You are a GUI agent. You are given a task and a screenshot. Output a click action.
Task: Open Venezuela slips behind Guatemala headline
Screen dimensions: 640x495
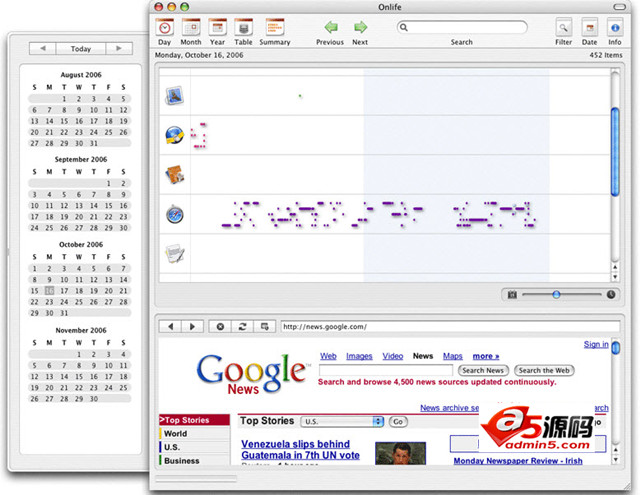coord(300,450)
